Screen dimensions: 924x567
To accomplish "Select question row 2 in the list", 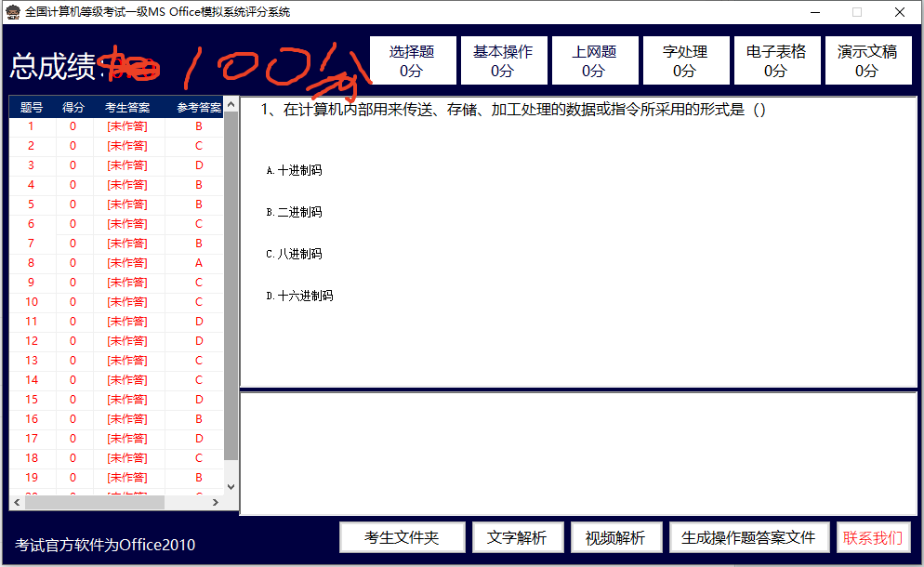I will coord(116,146).
